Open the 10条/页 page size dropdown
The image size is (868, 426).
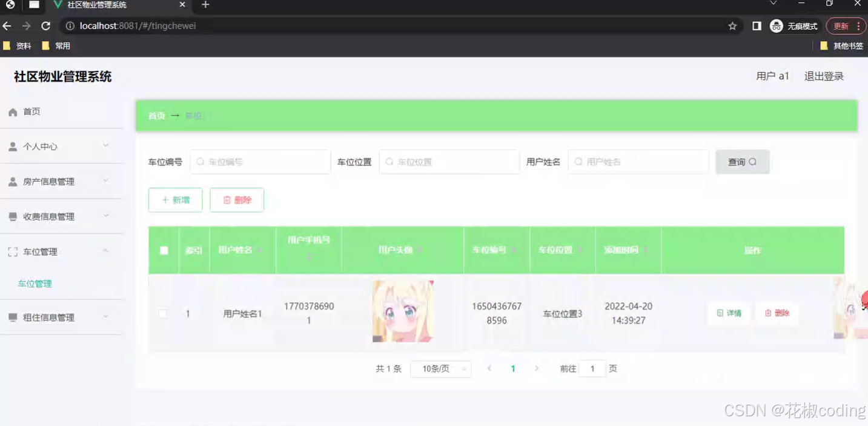coord(441,368)
